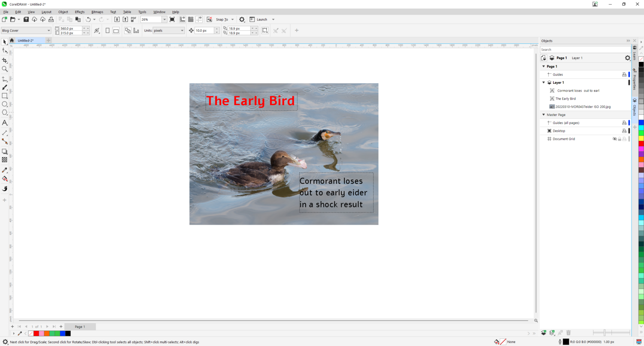This screenshot has height=346, width=644.
Task: Select the Crop tool
Action: pos(5,60)
